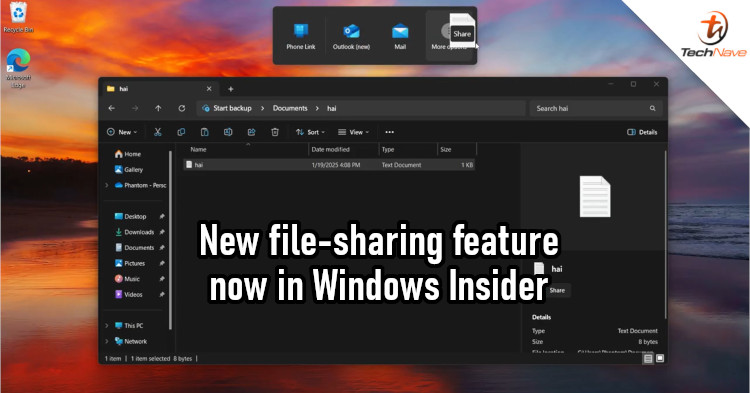Viewport: 750px width, 393px height.
Task: Open the See more (three dots) menu
Action: point(389,132)
